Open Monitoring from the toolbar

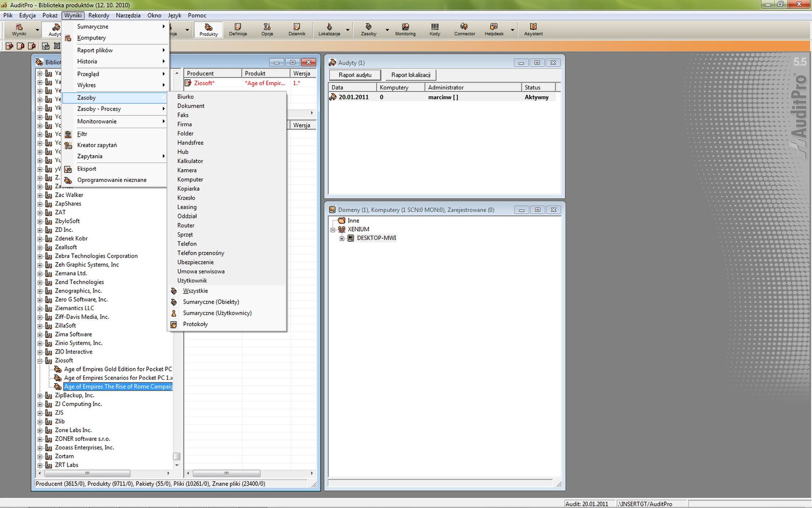click(405, 30)
